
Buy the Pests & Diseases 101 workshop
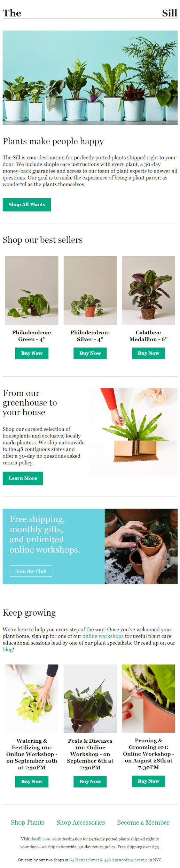tap(90, 782)
